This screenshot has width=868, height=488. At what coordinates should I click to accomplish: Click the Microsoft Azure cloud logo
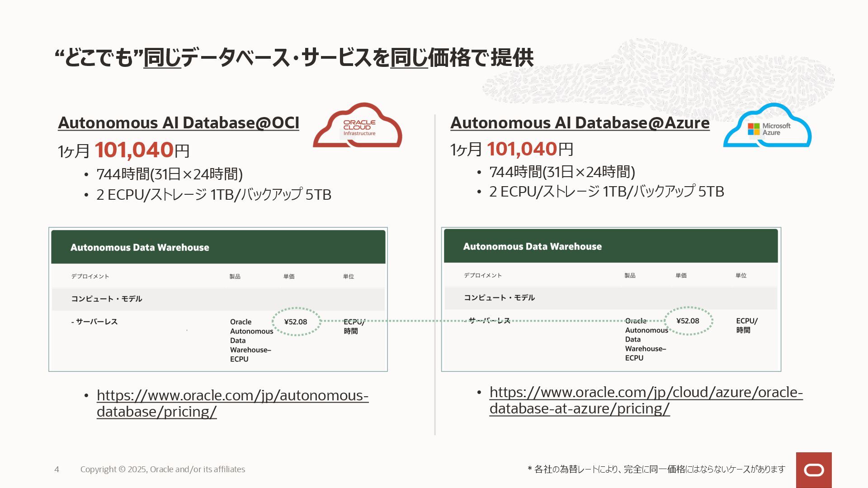pos(768,127)
